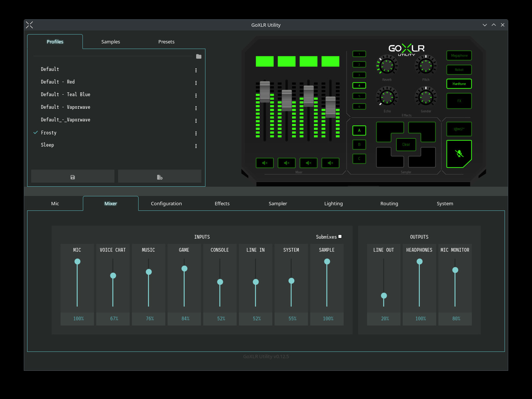Click the GAME volume percentage value 84%

click(185, 318)
